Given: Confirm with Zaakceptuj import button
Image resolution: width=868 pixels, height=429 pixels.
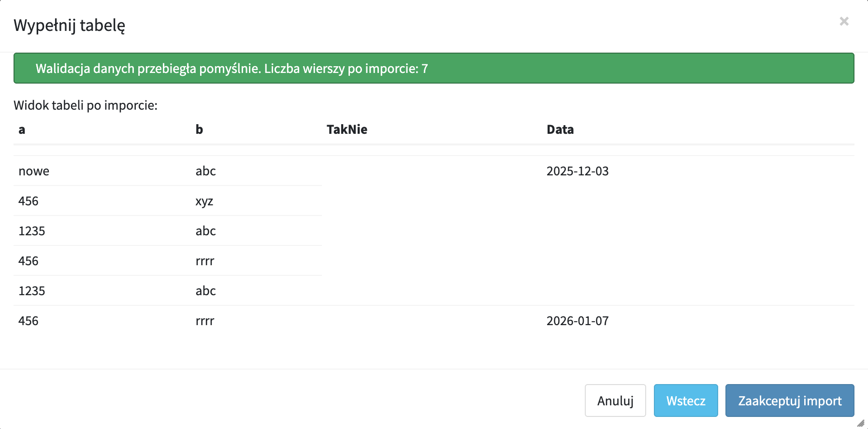Looking at the screenshot, I should point(789,400).
